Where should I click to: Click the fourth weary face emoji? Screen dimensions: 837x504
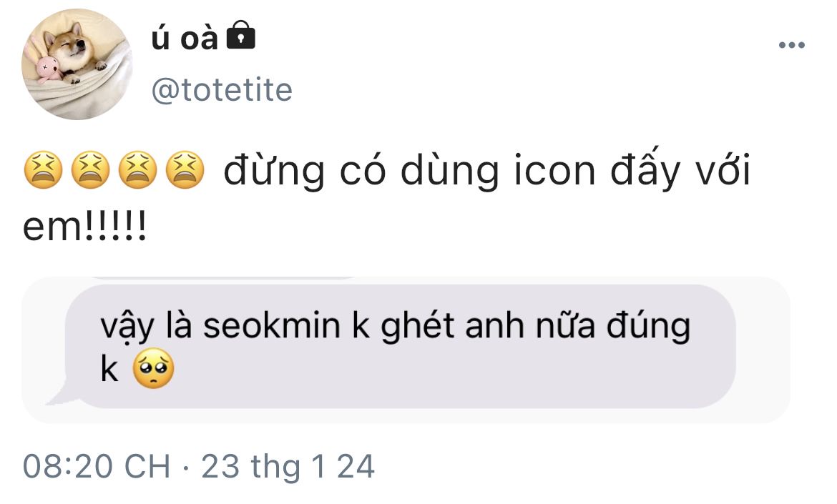[185, 172]
